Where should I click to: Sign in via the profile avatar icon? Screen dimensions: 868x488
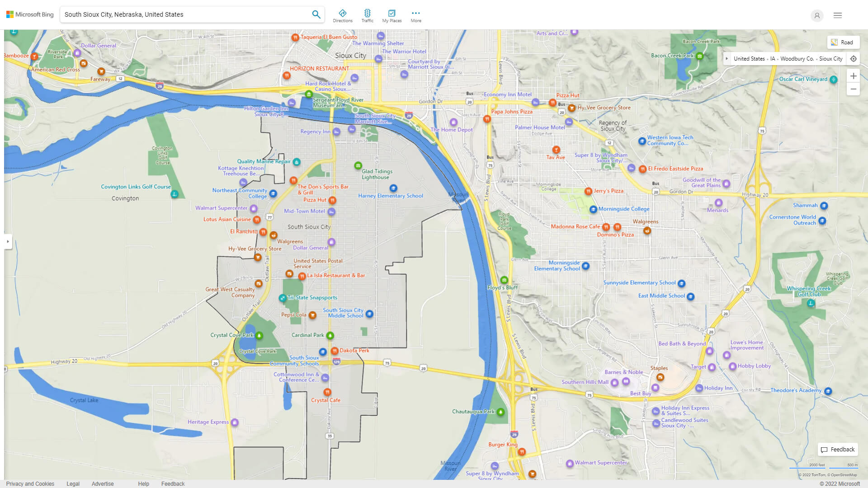click(x=817, y=16)
